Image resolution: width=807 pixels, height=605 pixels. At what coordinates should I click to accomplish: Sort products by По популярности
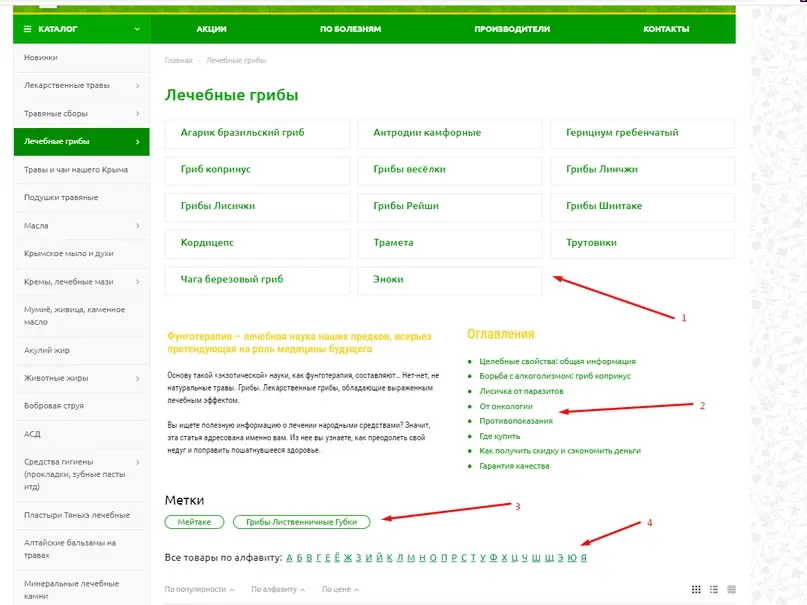pos(199,590)
